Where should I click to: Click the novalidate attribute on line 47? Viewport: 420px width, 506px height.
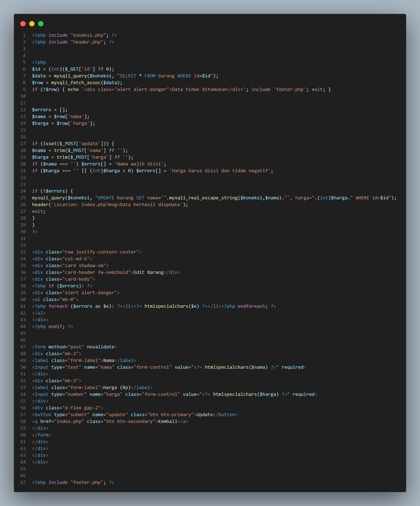click(x=101, y=347)
